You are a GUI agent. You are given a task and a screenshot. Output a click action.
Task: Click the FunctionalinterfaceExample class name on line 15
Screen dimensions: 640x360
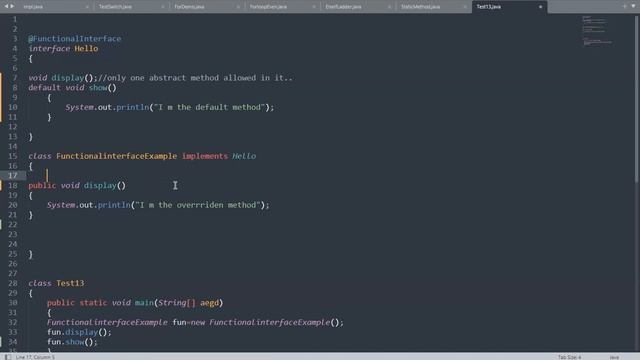point(117,156)
